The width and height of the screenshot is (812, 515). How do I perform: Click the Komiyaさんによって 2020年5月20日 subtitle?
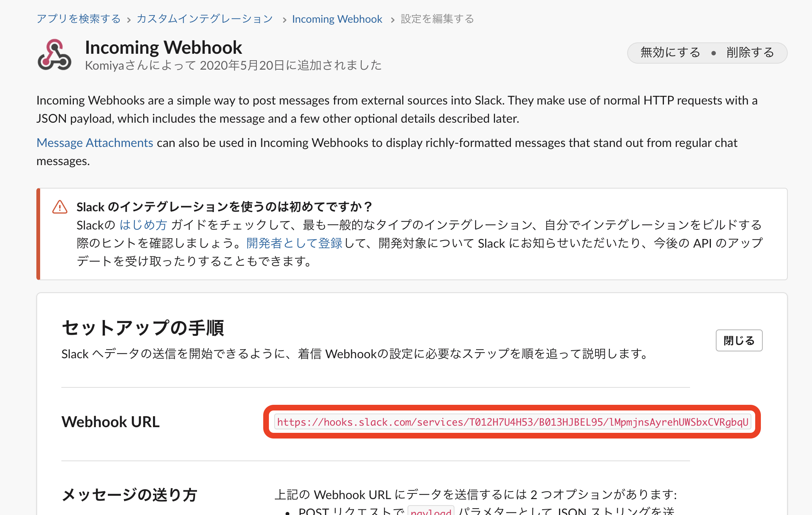[x=233, y=66]
